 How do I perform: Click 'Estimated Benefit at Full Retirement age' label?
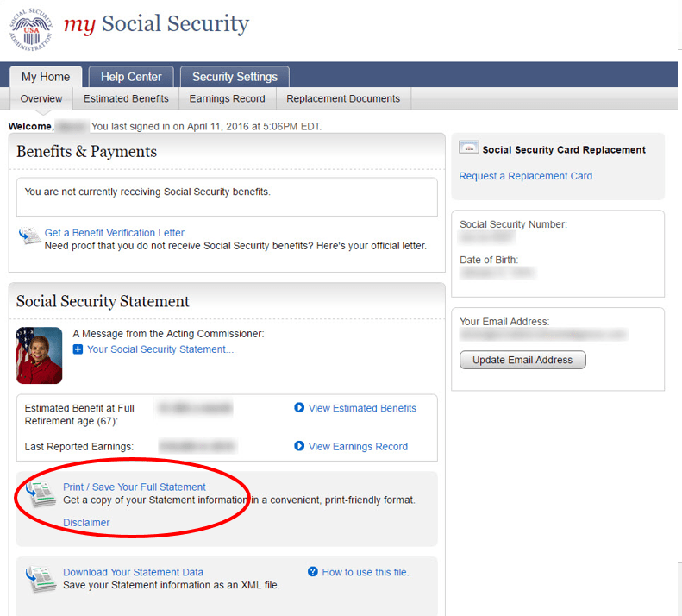point(79,414)
